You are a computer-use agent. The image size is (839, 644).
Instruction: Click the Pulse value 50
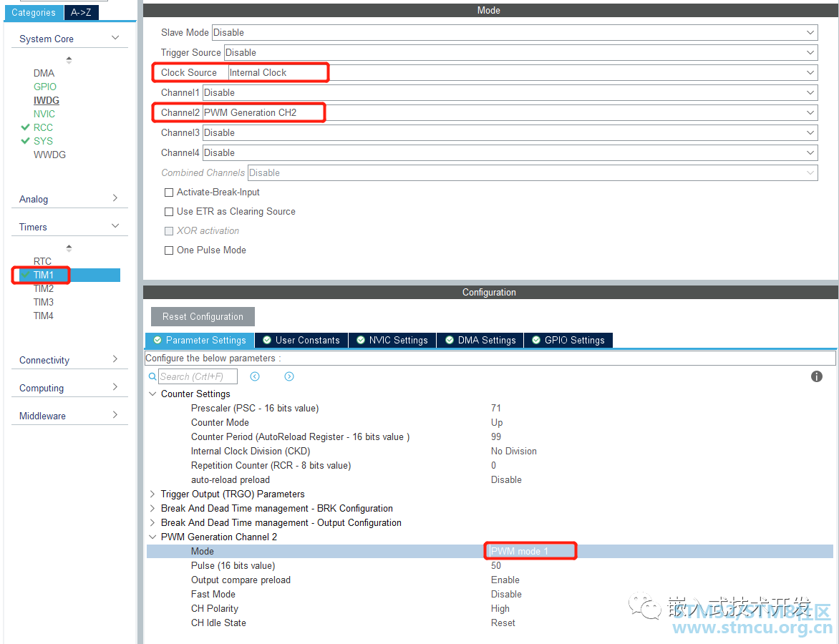click(496, 565)
